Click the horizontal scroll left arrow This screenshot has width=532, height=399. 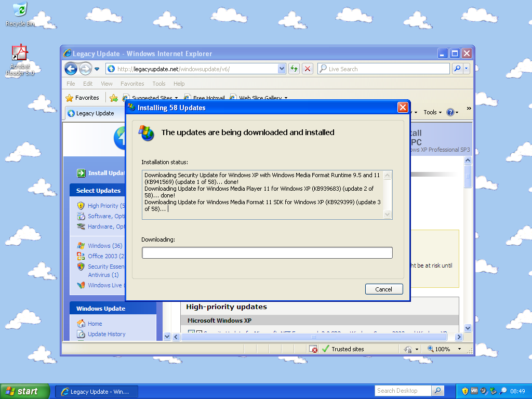pos(176,337)
